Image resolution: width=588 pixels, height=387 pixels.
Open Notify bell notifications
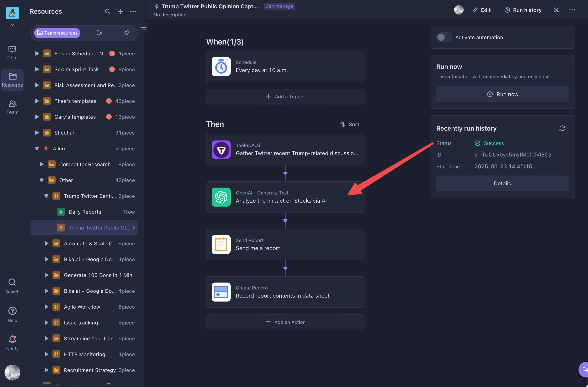point(12,343)
